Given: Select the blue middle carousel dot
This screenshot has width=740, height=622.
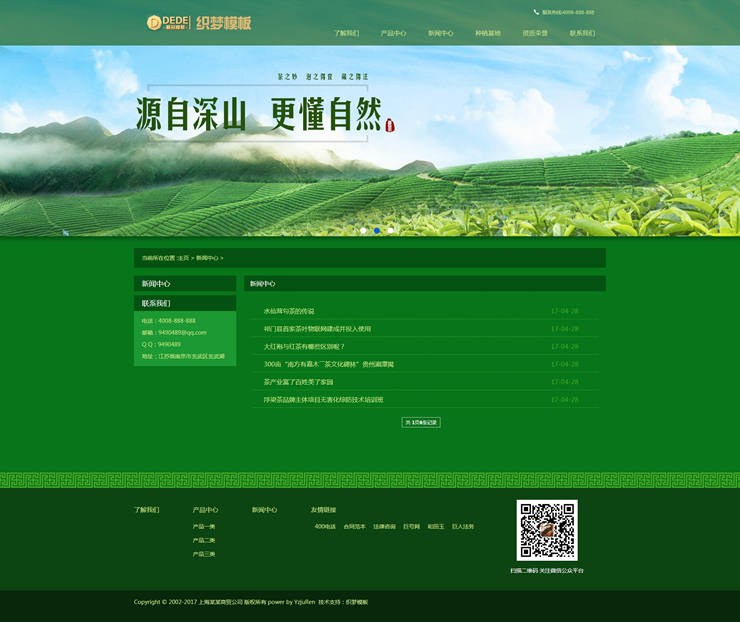Looking at the screenshot, I should (377, 230).
